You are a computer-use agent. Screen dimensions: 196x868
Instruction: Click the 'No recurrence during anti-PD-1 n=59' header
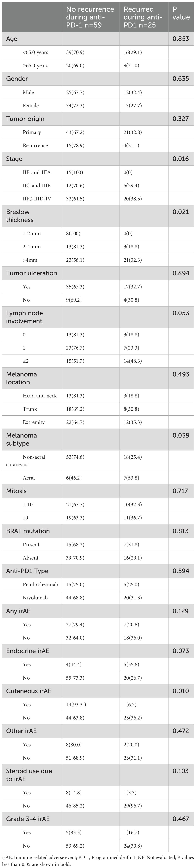pyautogui.click(x=90, y=17)
